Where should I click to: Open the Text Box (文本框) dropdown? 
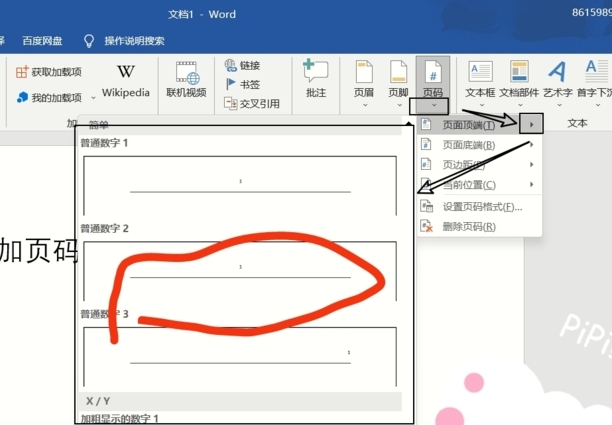pos(480,80)
